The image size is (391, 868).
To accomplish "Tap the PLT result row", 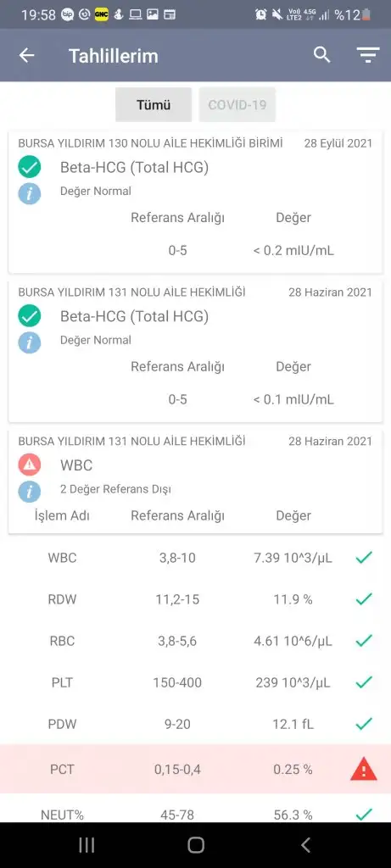I will click(x=195, y=682).
